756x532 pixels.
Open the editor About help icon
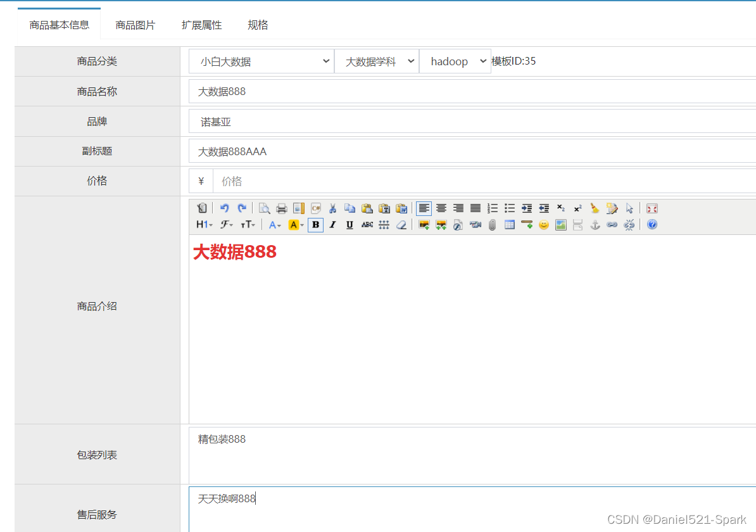point(652,224)
